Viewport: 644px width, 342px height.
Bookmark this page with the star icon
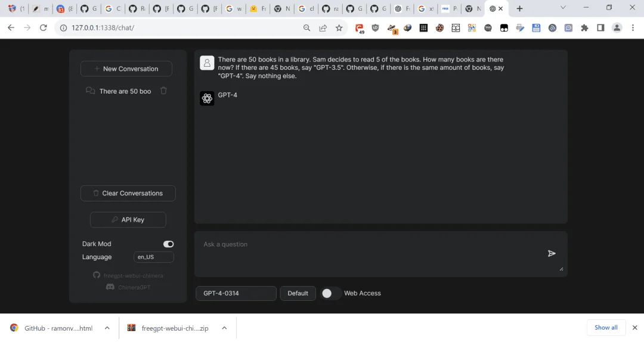pos(339,28)
